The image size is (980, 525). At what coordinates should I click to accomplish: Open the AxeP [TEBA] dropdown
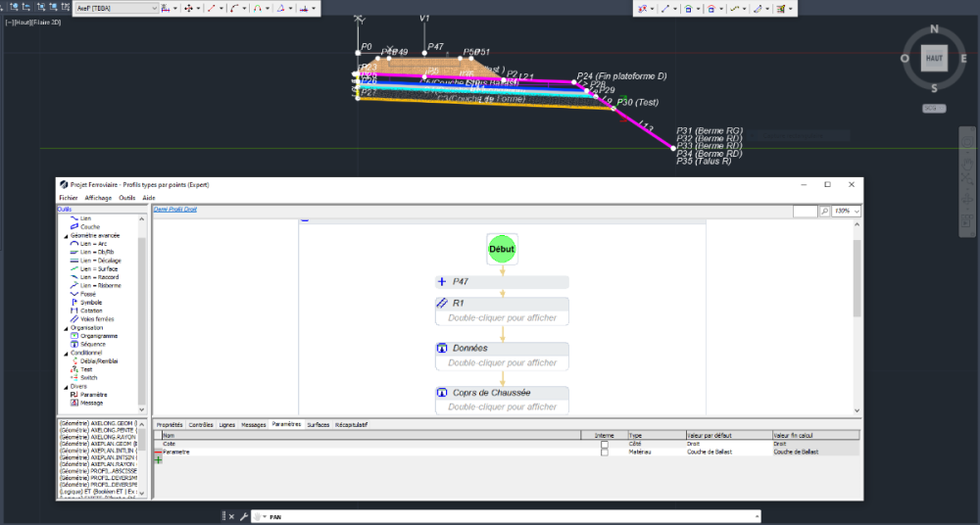(117, 9)
